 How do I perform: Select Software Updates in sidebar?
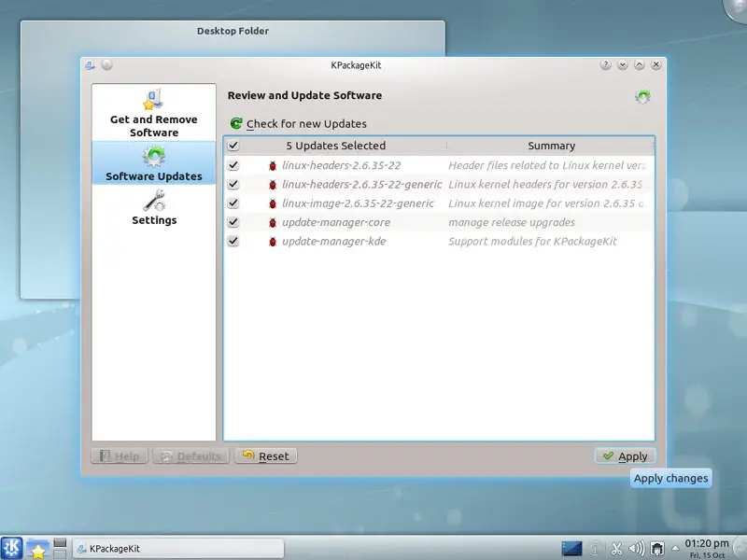coord(153,163)
